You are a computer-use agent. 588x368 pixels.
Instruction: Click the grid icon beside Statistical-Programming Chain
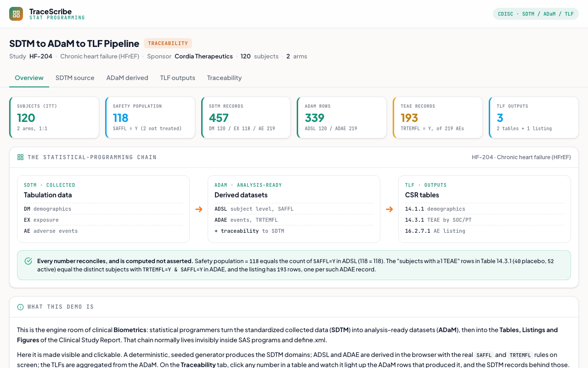point(20,157)
